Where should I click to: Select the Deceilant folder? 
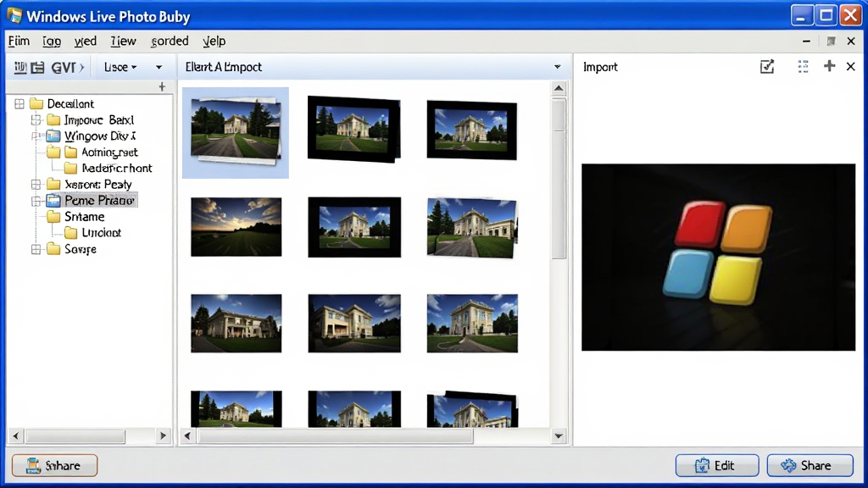[x=62, y=103]
